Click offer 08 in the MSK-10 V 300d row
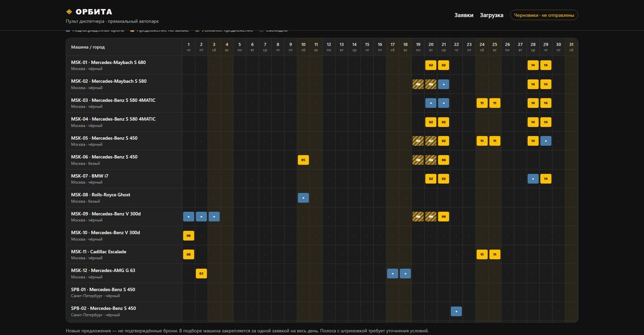The image size is (644, 335). [188, 235]
